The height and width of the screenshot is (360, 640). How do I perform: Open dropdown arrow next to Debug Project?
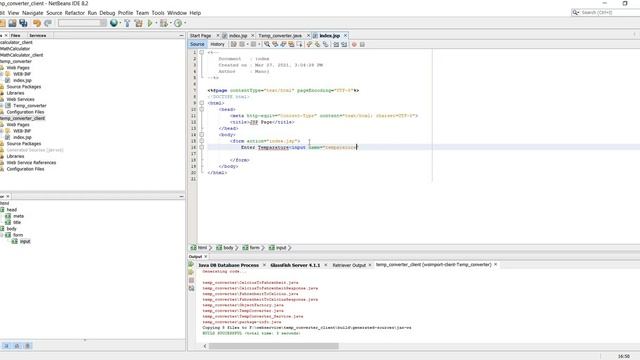point(170,23)
